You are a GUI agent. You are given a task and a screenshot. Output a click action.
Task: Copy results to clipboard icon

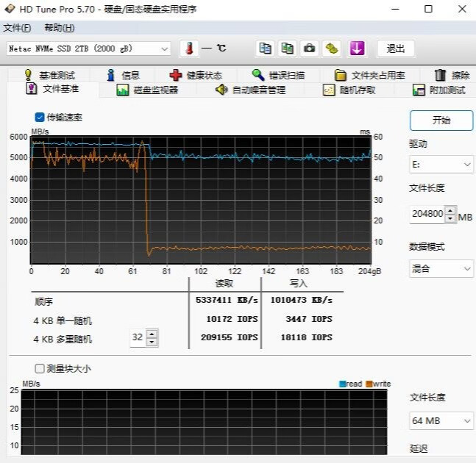[265, 49]
